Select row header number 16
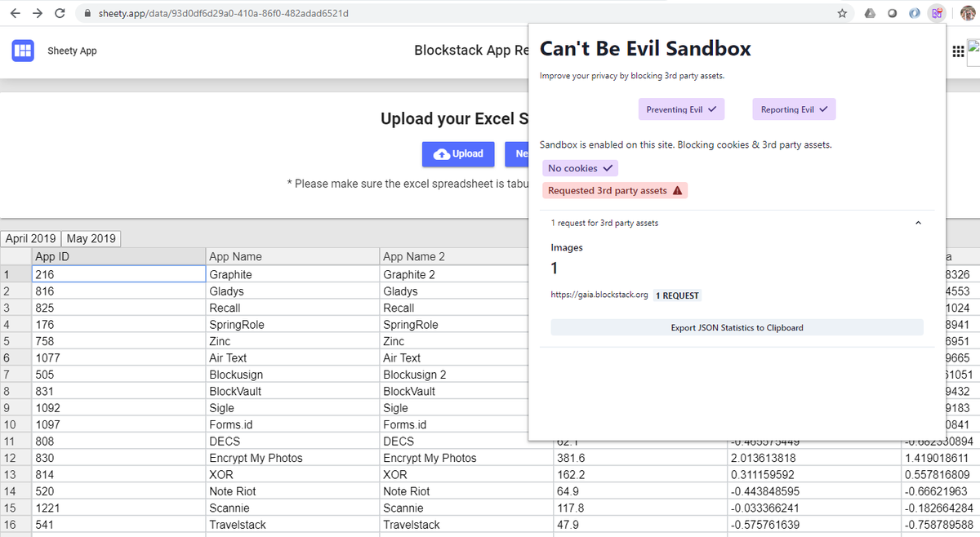Screen dimensions: 980x537 tap(16, 525)
